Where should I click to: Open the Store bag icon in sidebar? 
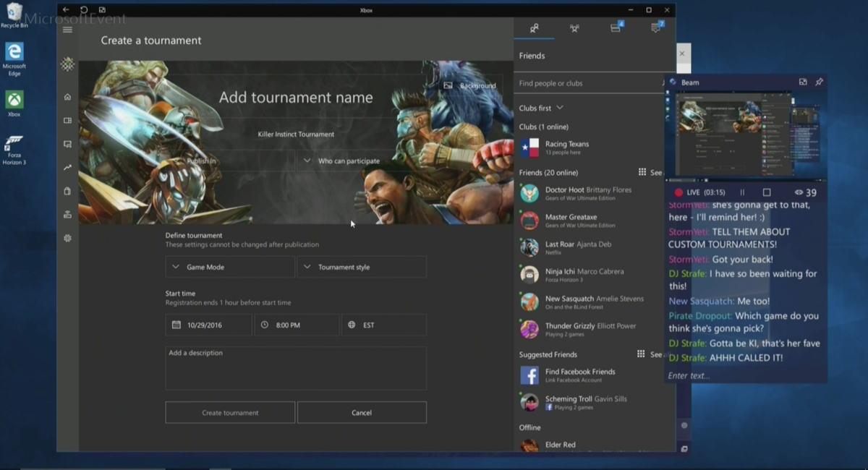pos(67,191)
